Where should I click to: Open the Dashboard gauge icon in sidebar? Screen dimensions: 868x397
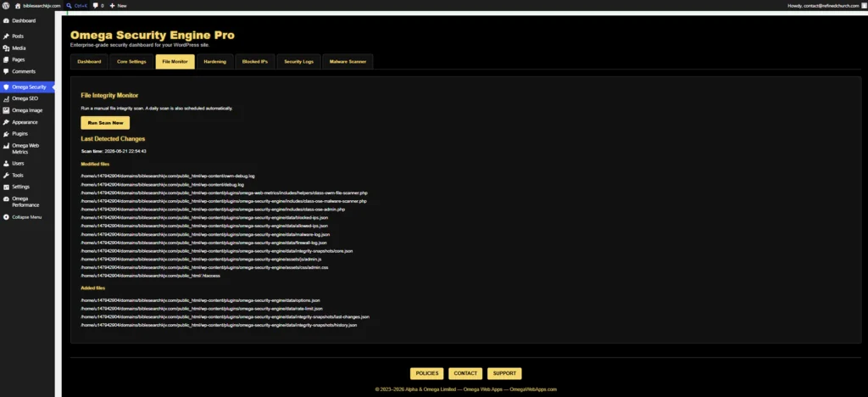[6, 21]
